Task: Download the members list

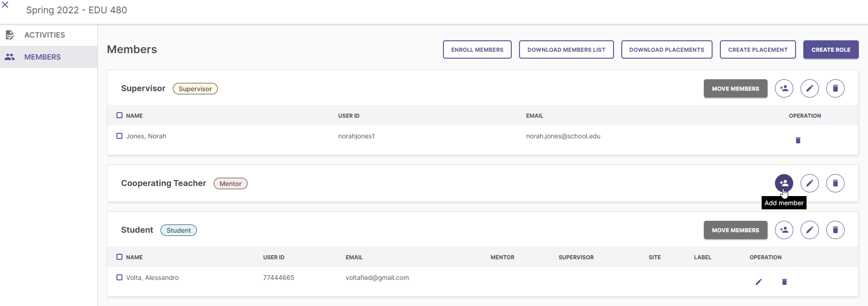Action: tap(566, 49)
